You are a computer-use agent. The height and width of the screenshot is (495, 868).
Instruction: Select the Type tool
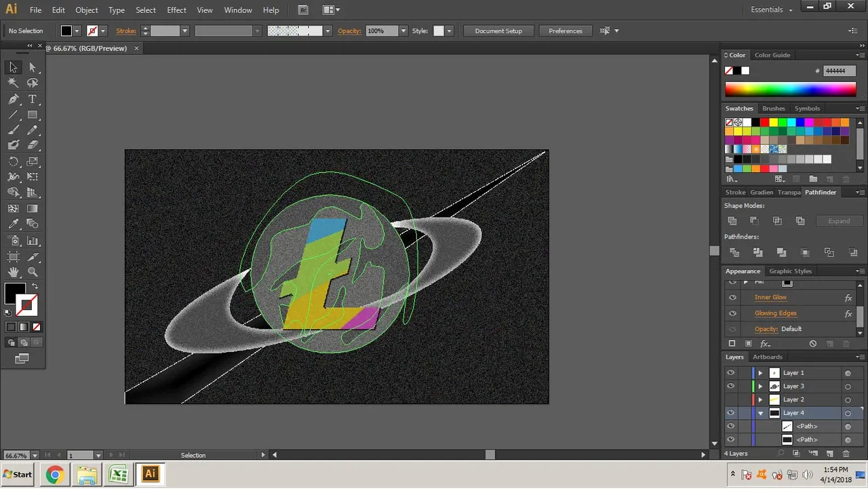coord(33,99)
